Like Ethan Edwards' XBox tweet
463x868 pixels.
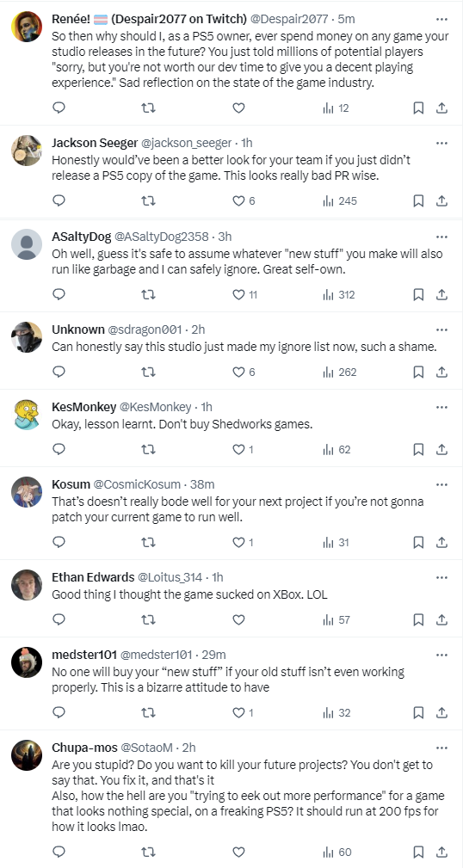coord(238,620)
